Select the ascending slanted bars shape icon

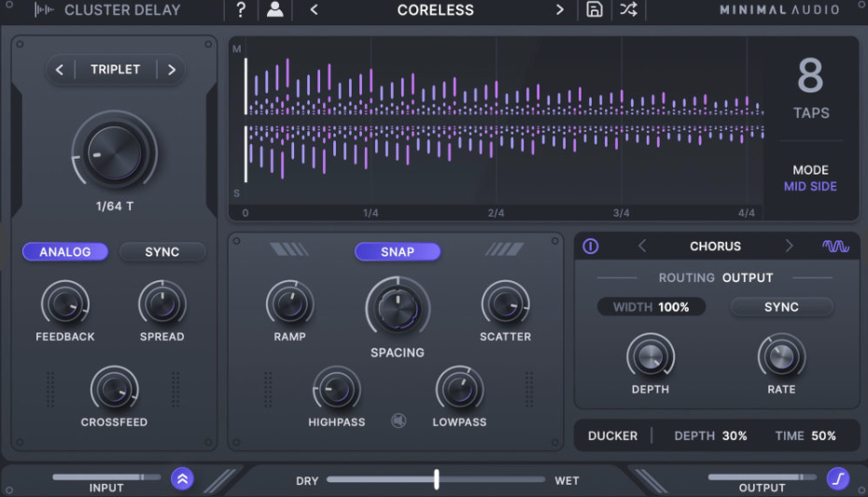(x=504, y=249)
